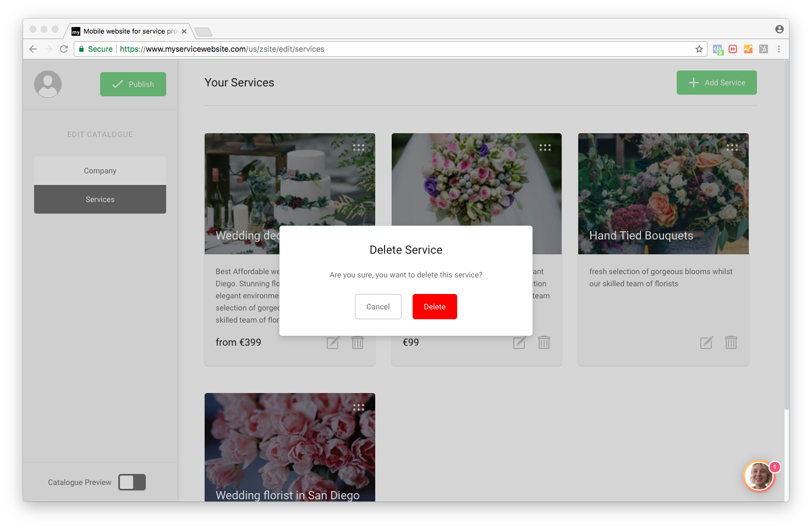Click the blue translate extension icon
812x529 pixels.
point(718,49)
